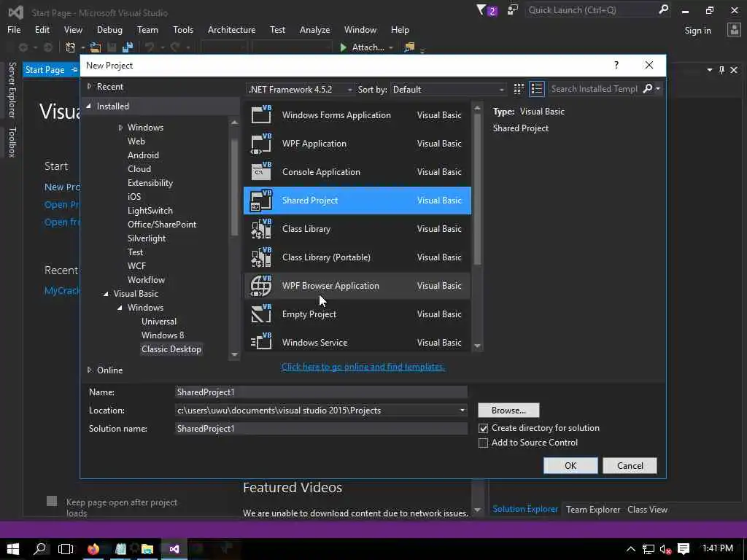
Task: Open the Sort by Default dropdown
Action: coord(449,90)
